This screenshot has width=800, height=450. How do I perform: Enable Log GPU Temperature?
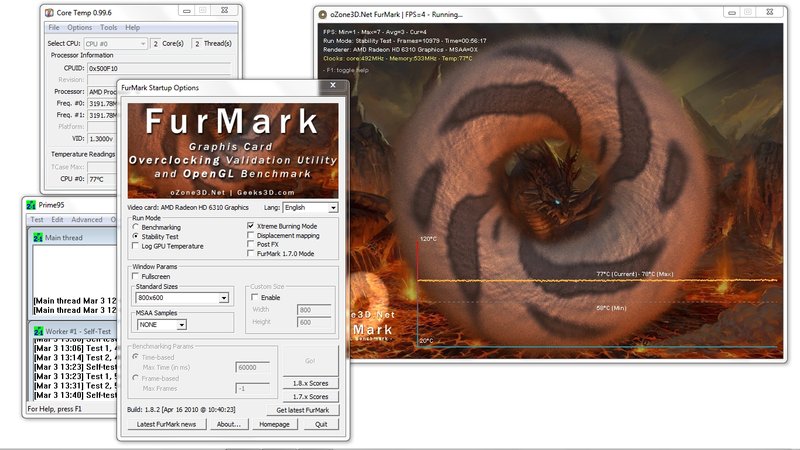coord(135,246)
